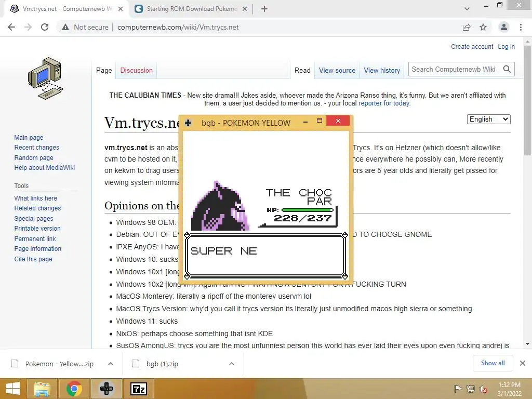Open the Chrome three-dot menu
Screen dimensions: 532x399
tap(521, 27)
